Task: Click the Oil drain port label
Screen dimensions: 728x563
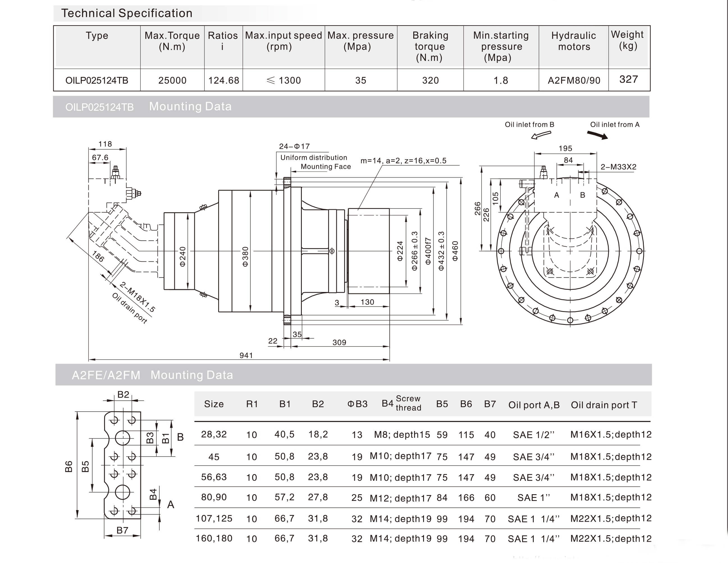Action: point(129,308)
